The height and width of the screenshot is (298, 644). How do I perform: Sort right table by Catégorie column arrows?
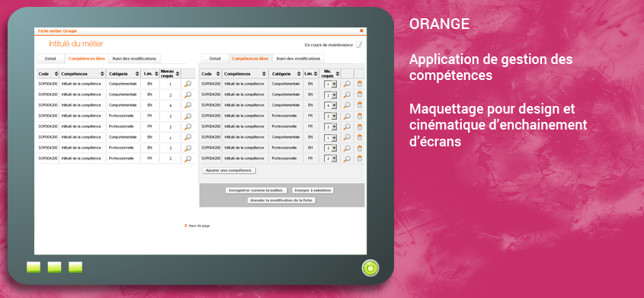pos(299,74)
